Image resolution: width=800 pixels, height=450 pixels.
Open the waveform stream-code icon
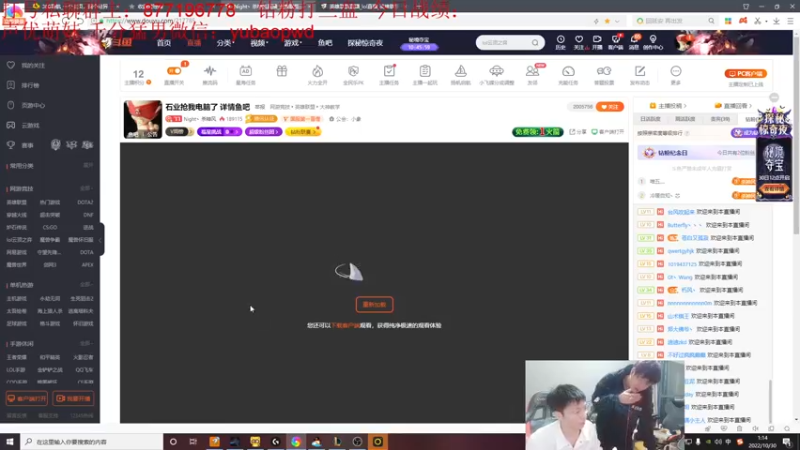(210, 71)
